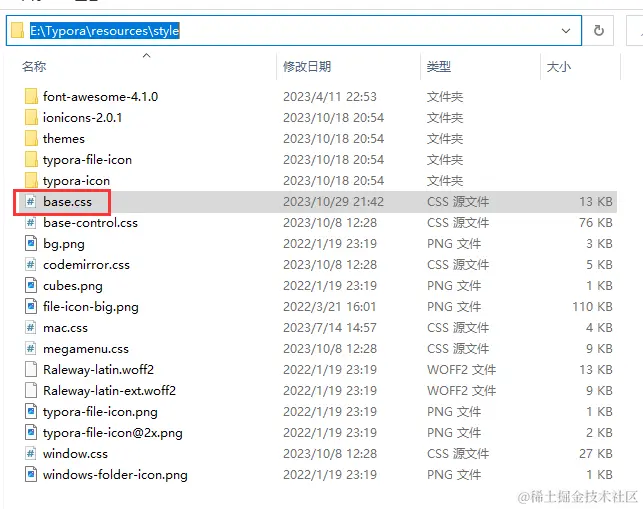This screenshot has height=509, width=643.
Task: Select the typora-icon folder name
Action: [x=76, y=180]
